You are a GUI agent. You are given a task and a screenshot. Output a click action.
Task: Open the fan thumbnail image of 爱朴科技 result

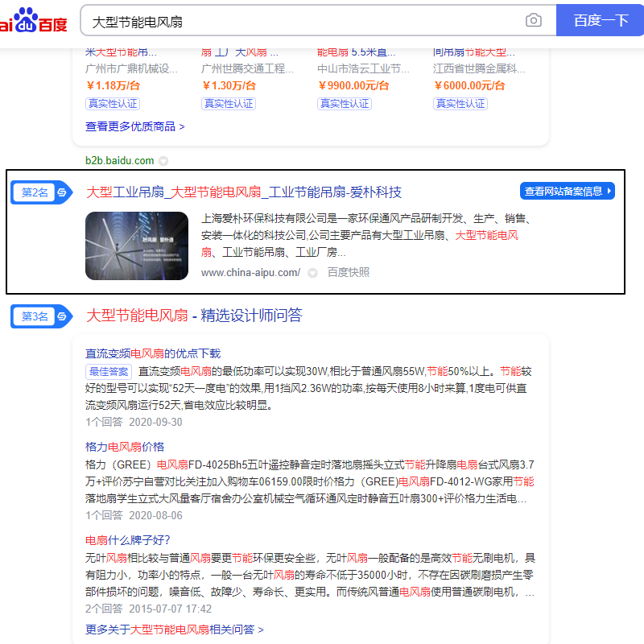(x=137, y=246)
